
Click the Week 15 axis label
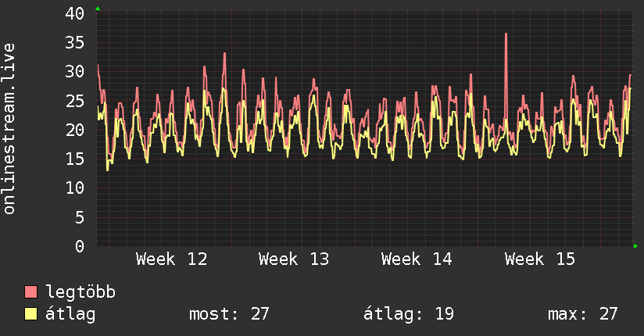pyautogui.click(x=540, y=259)
